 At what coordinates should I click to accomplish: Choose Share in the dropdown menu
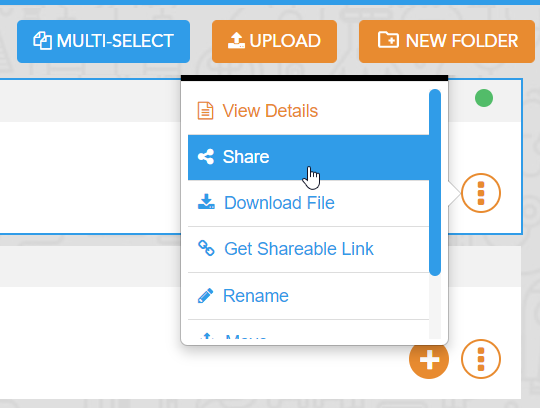click(x=309, y=157)
